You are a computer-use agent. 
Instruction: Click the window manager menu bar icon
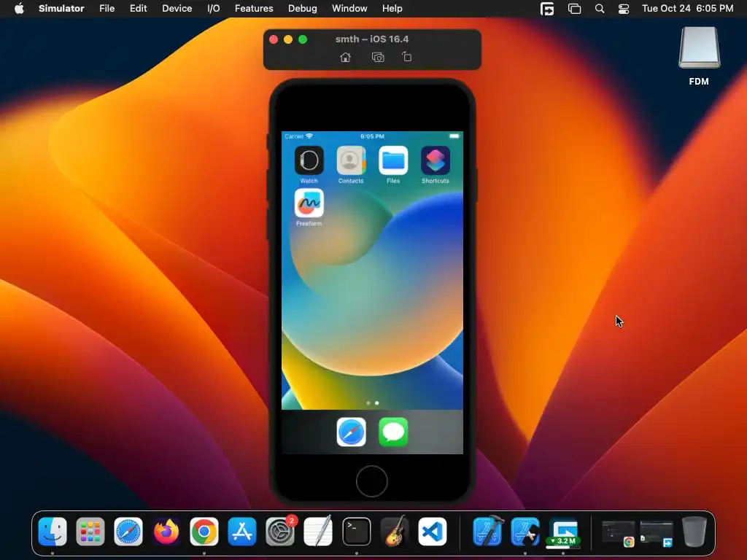(x=547, y=9)
